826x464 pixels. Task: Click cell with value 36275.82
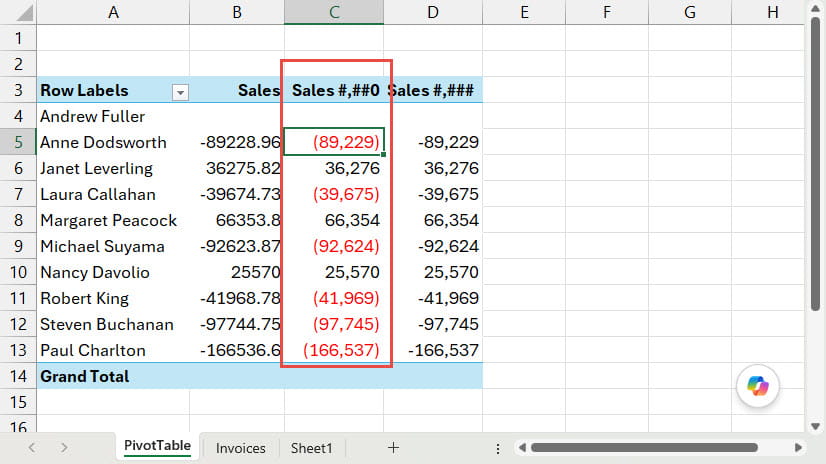click(x=237, y=169)
